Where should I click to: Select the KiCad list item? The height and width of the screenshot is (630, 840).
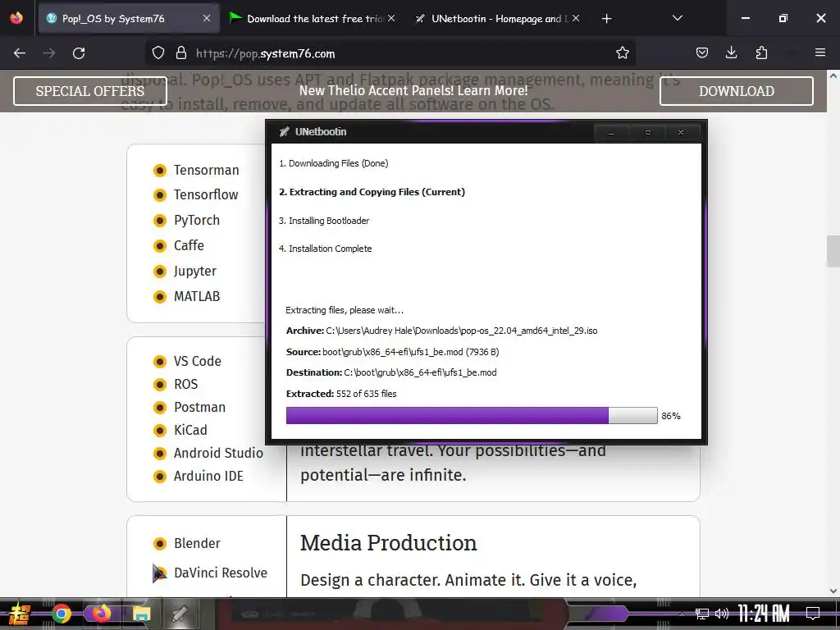pyautogui.click(x=190, y=430)
